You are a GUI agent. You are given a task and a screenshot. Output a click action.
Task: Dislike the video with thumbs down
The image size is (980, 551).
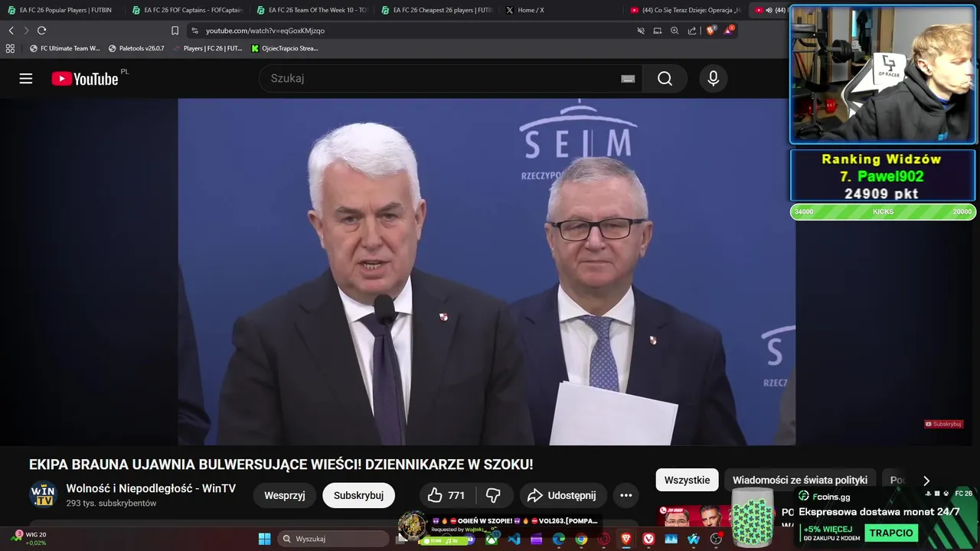pyautogui.click(x=494, y=495)
